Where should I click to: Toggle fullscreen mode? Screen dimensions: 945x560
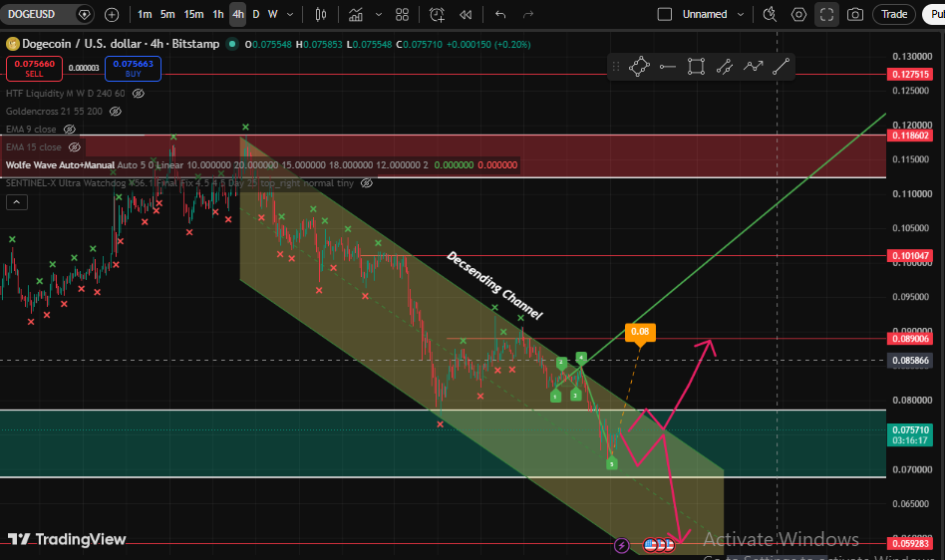(827, 15)
